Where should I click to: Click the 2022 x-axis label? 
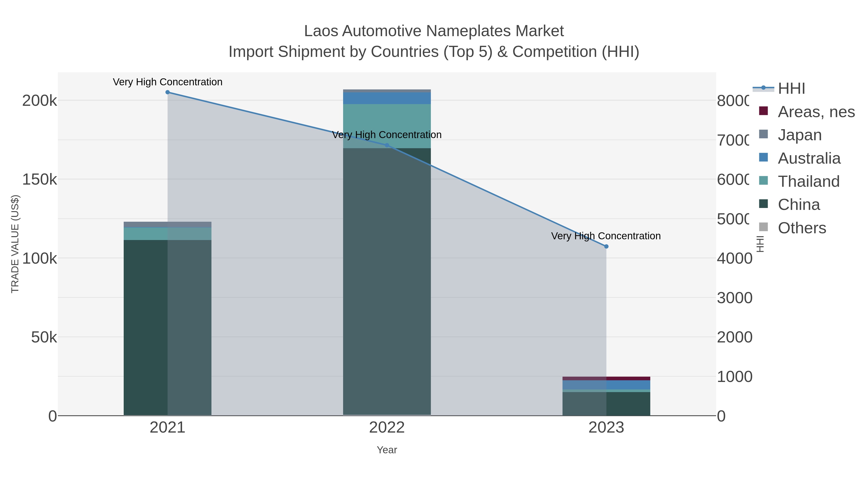[x=387, y=428]
